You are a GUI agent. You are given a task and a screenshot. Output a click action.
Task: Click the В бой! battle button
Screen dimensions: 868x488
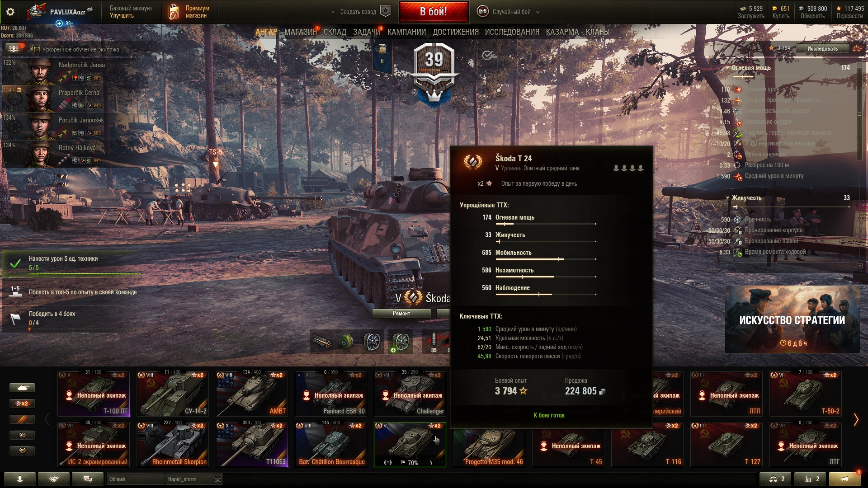click(434, 12)
